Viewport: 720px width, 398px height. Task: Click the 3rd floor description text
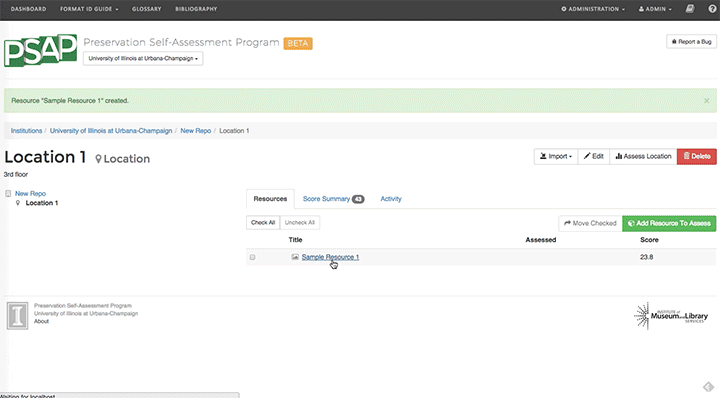coord(16,174)
